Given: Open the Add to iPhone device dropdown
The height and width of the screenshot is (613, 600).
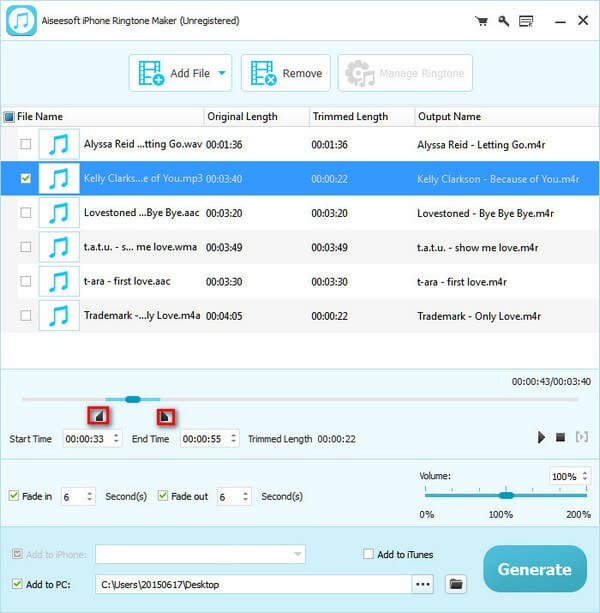Looking at the screenshot, I should tap(200, 554).
